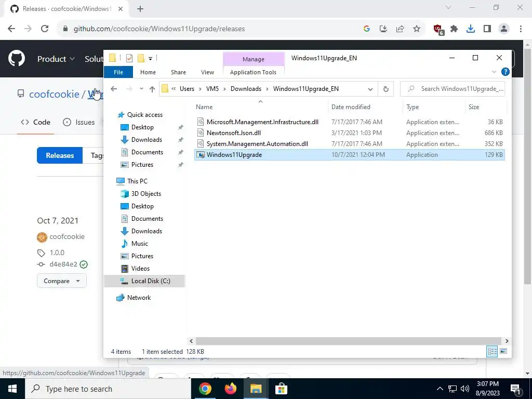Viewport: 532px width, 399px height.
Task: Open pinned Pictures under Quick access
Action: pyautogui.click(x=142, y=165)
